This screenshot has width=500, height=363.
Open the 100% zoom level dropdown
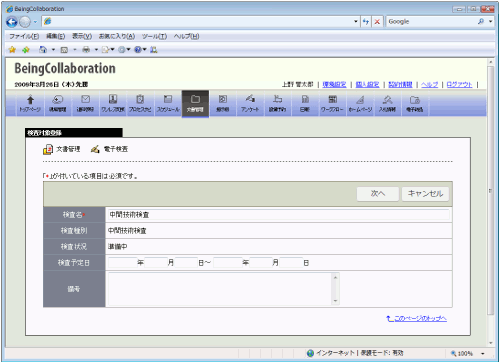[x=482, y=353]
